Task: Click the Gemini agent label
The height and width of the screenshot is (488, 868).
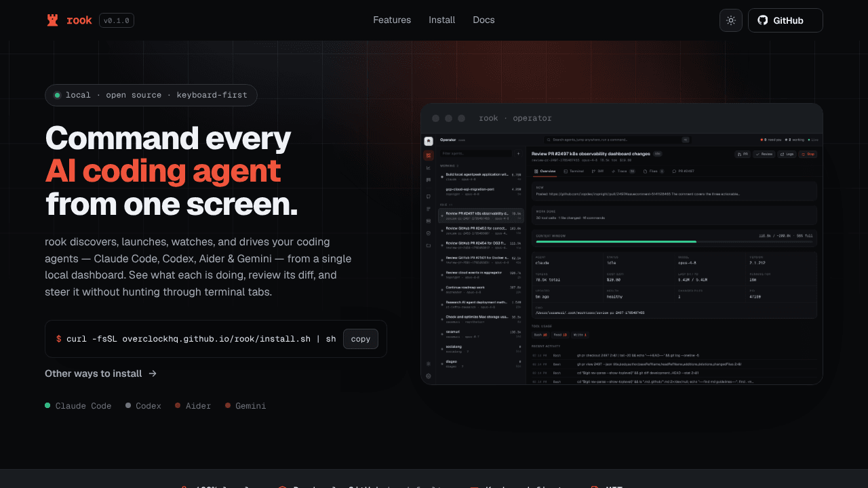Action: coord(245,406)
